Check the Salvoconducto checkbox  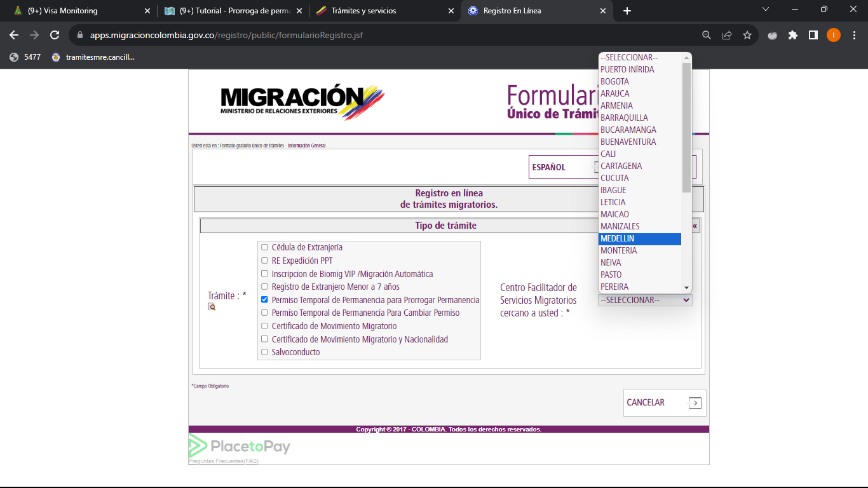click(x=264, y=351)
